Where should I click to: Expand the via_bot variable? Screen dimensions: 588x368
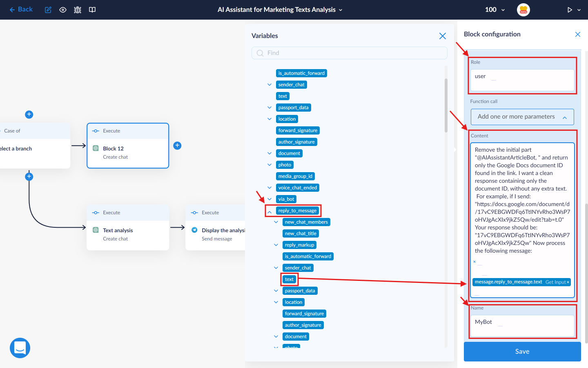pos(269,199)
